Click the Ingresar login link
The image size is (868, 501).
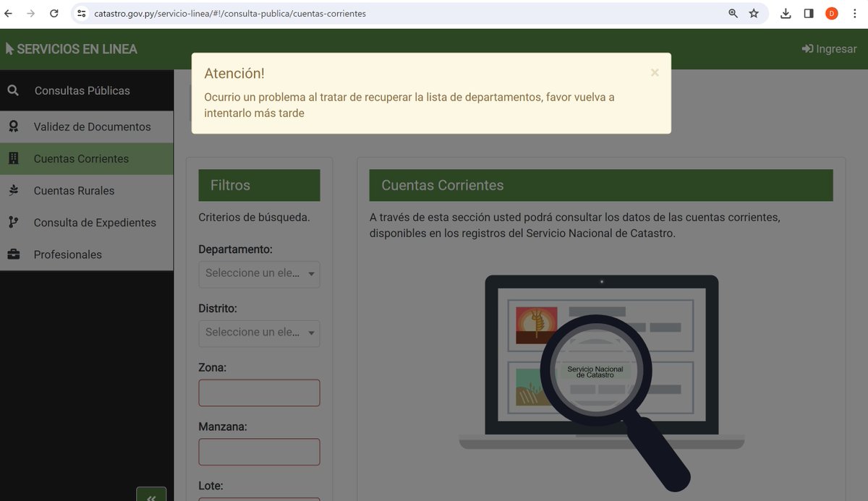(x=829, y=49)
